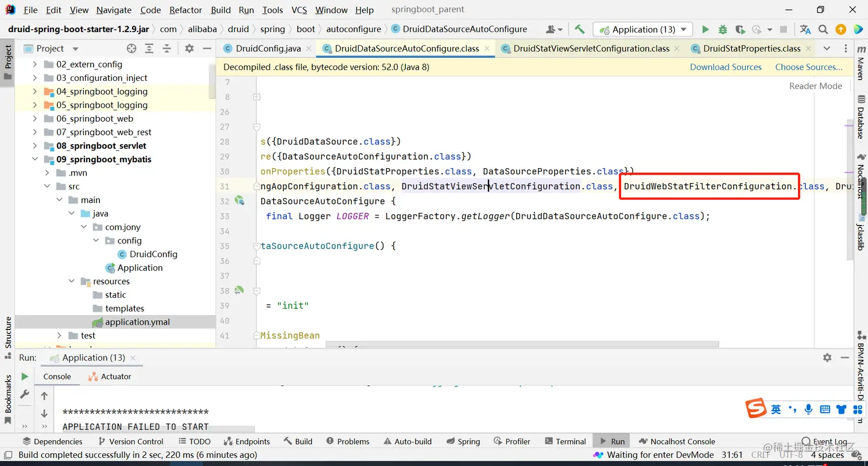The width and height of the screenshot is (868, 466).
Task: Open Run panel gear settings
Action: tap(827, 358)
